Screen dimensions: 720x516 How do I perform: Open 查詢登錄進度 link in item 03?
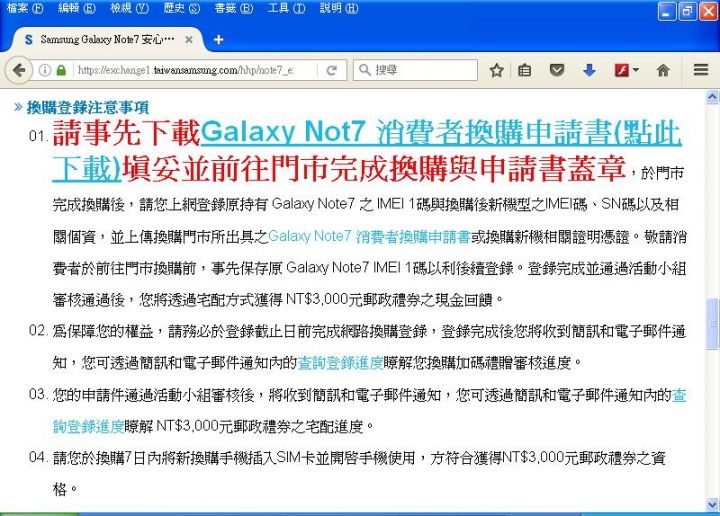click(x=89, y=426)
